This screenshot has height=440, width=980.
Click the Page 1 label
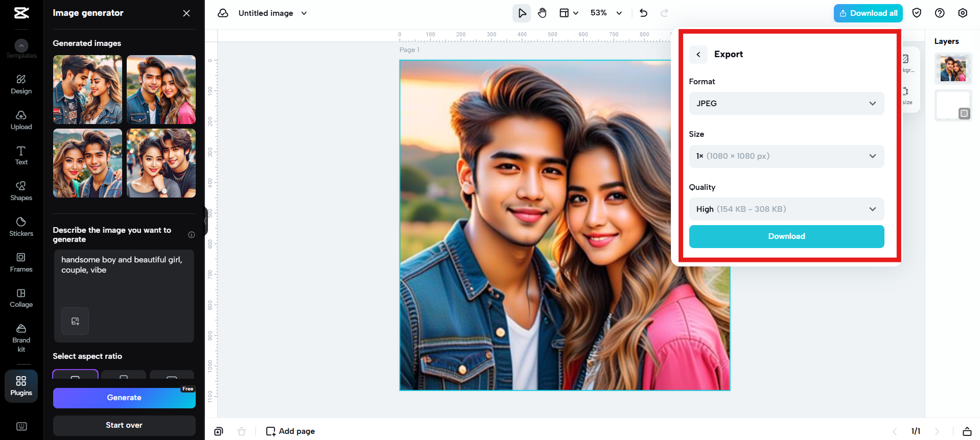point(409,50)
